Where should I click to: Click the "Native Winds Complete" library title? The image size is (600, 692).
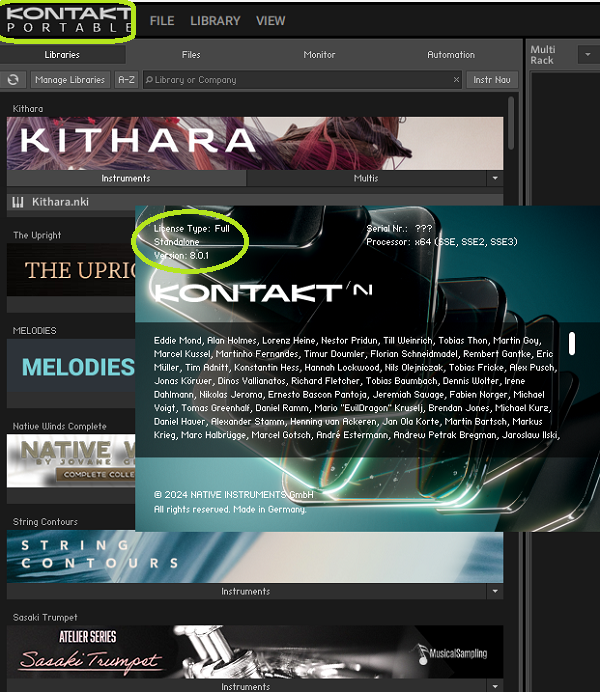[60, 426]
